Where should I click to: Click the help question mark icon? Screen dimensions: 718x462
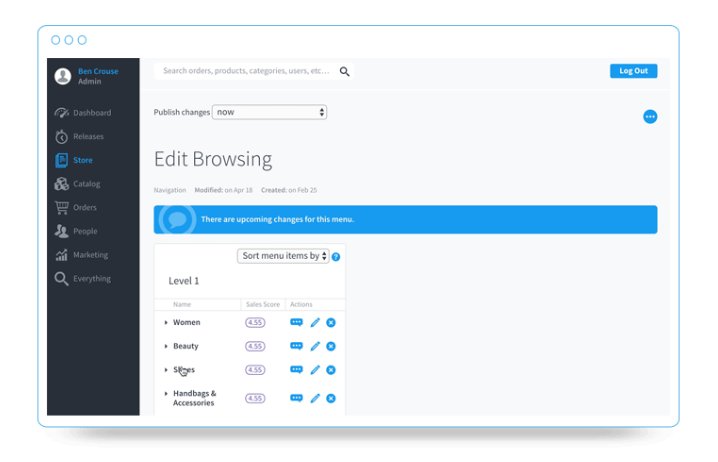(336, 257)
